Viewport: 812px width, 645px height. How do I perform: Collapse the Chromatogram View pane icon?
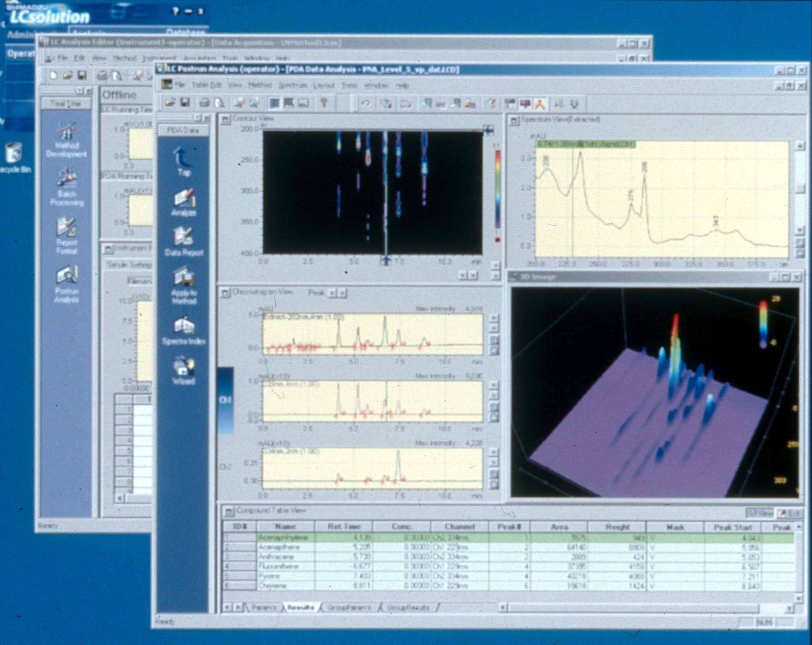pos(225,293)
